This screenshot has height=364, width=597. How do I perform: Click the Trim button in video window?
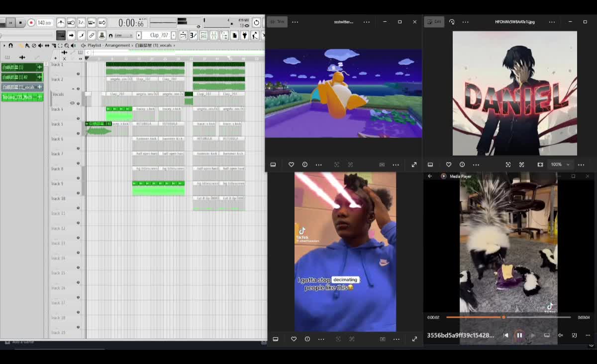pyautogui.click(x=277, y=22)
